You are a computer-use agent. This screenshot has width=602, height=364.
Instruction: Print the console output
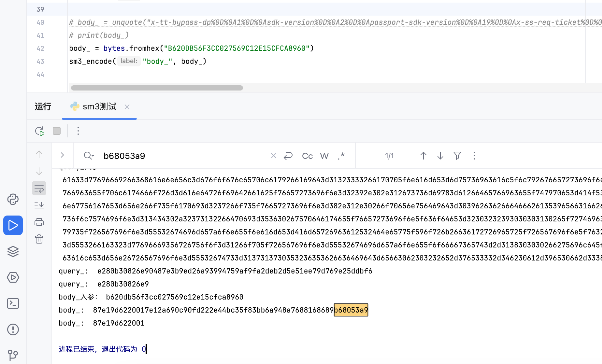click(x=39, y=222)
